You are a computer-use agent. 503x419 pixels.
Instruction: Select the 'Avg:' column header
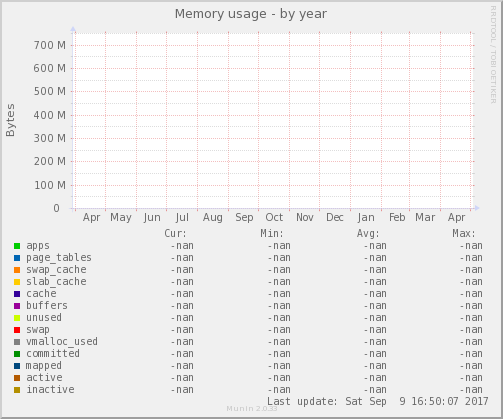[x=368, y=233]
